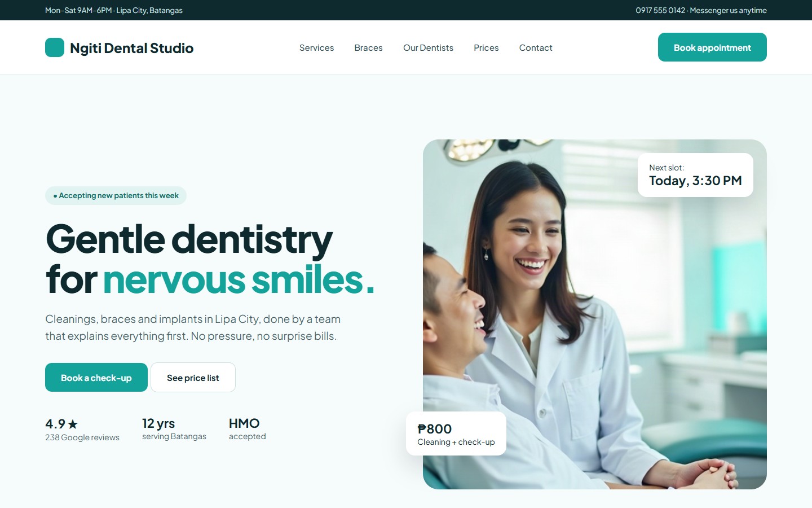The image size is (812, 508).
Task: Click the dentist and patient hero photo
Action: [595, 314]
